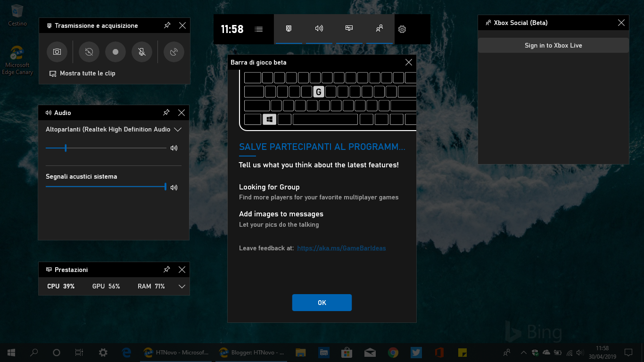Open the Cestino recycle bin desktop icon
644x362 pixels.
coord(17,15)
